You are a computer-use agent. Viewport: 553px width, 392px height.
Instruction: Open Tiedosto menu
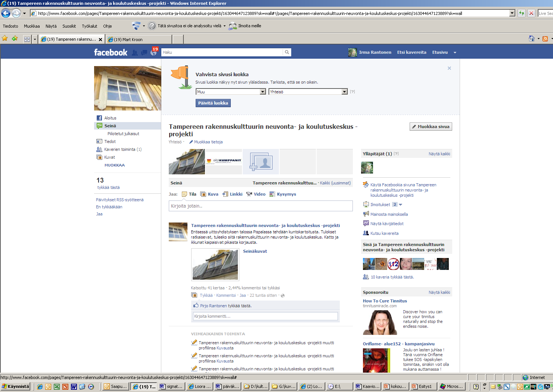(10, 26)
